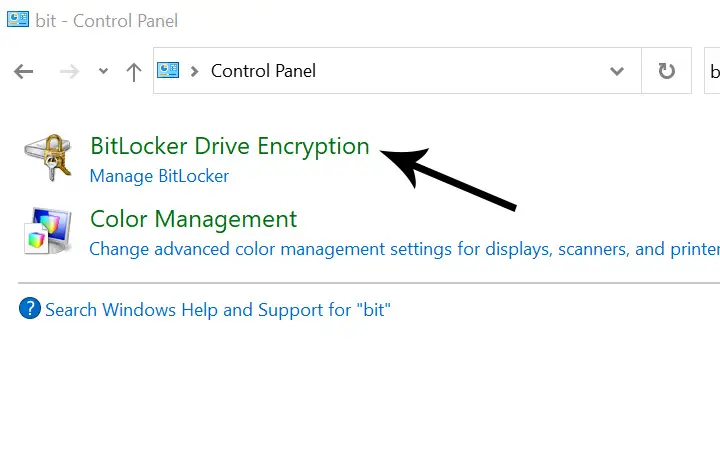
Task: Open Color Management heading
Action: point(193,219)
